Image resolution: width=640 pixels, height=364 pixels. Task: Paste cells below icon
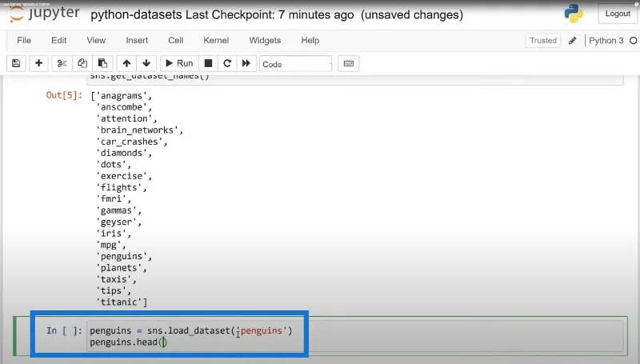102,63
